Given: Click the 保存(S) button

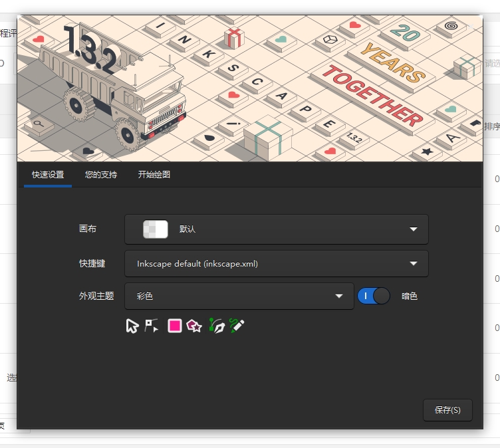Looking at the screenshot, I should [x=447, y=409].
